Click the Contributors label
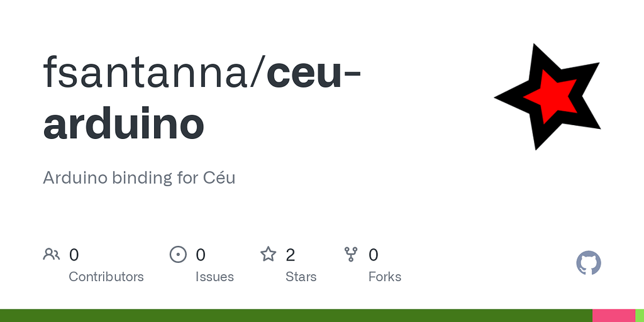The image size is (644, 322). click(106, 277)
